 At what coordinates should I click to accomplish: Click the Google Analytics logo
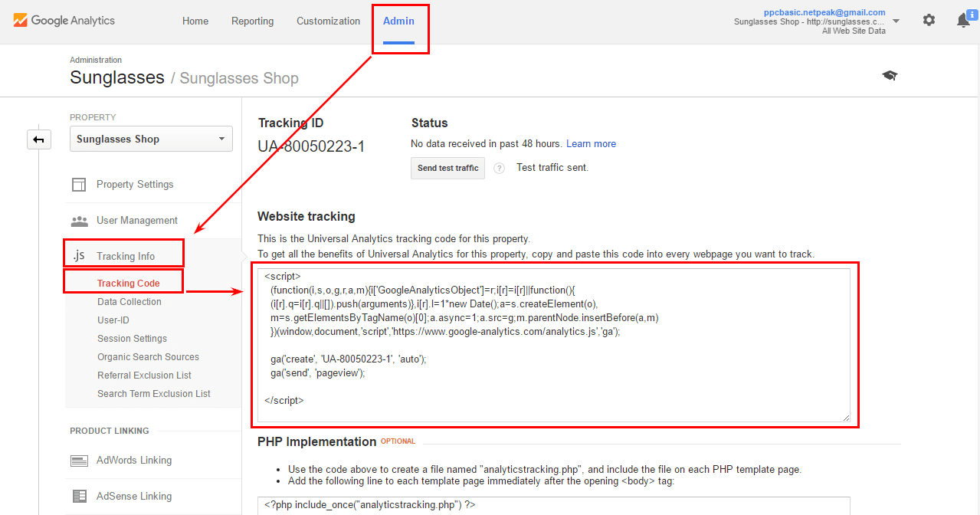64,21
